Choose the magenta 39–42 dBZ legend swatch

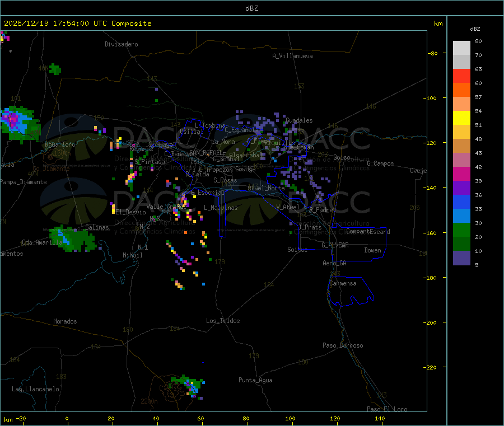click(x=461, y=174)
